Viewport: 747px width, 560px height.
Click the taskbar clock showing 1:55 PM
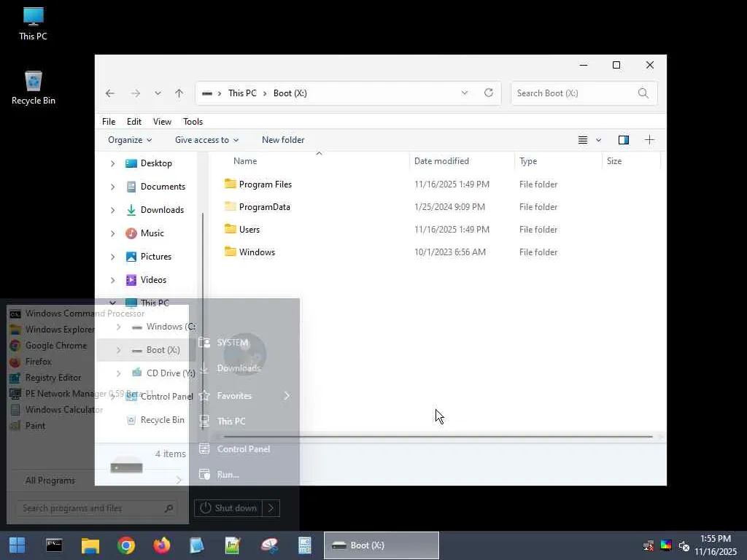click(x=715, y=545)
